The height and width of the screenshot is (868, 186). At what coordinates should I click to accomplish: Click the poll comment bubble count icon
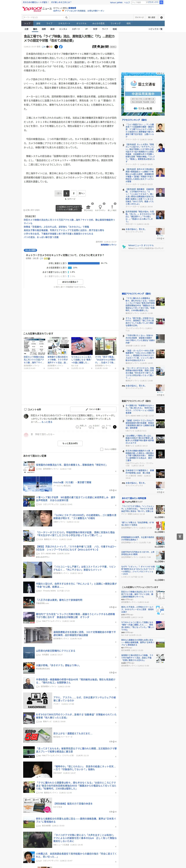(42, 258)
